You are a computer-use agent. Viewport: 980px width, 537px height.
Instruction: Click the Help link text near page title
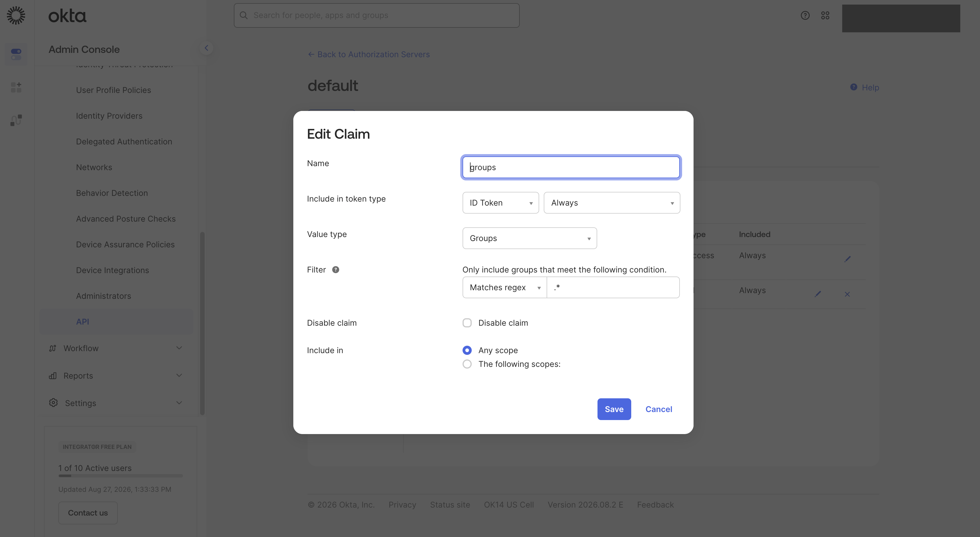pos(871,87)
